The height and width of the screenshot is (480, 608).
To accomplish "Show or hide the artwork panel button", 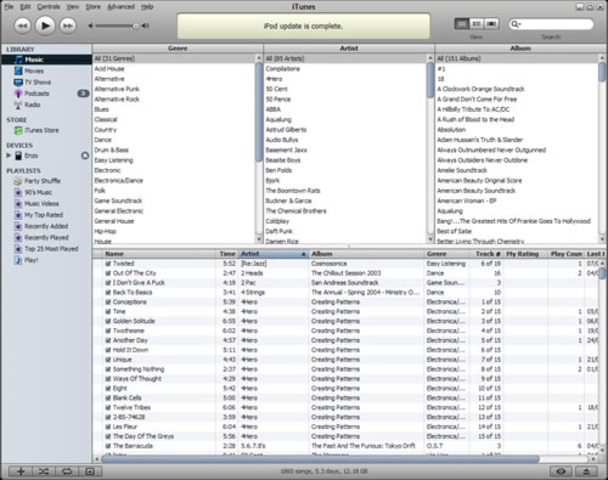I will [x=90, y=471].
